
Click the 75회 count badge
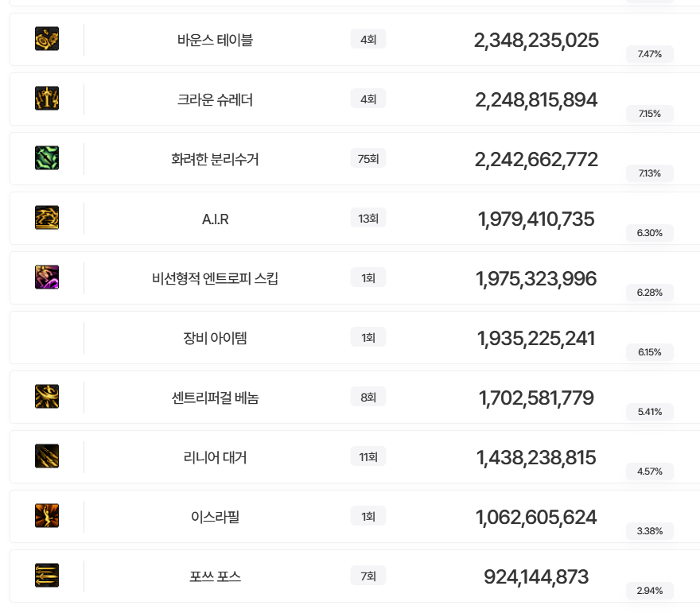[x=368, y=159]
